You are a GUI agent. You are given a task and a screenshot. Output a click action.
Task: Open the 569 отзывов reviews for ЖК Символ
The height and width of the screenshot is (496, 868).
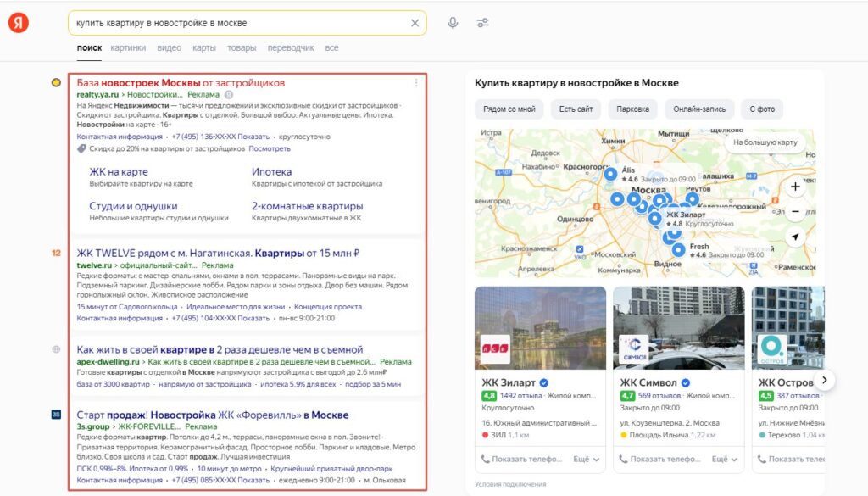coord(659,396)
